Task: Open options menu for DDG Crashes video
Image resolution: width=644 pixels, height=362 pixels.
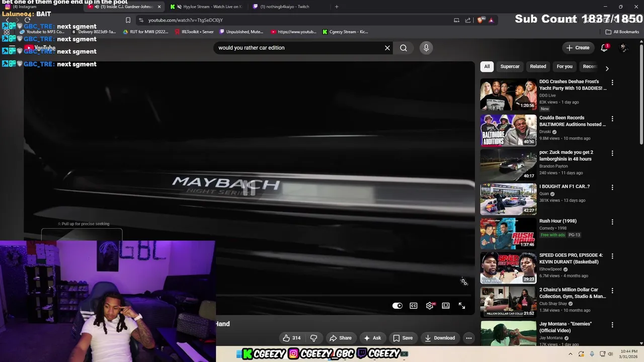Action: pyautogui.click(x=612, y=82)
